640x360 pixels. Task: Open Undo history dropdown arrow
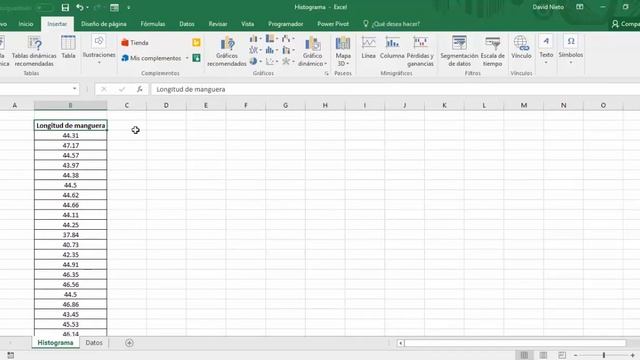point(87,7)
